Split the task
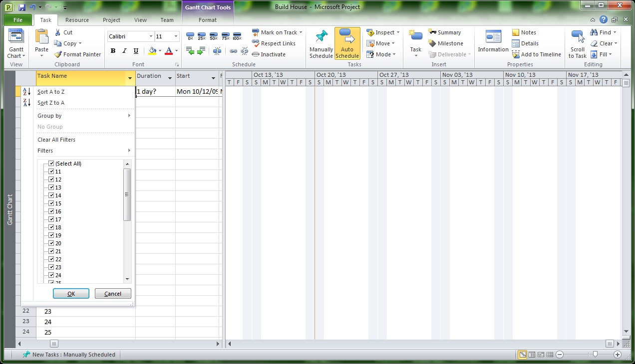Viewport: 635px width, 364px height. pyautogui.click(x=217, y=51)
